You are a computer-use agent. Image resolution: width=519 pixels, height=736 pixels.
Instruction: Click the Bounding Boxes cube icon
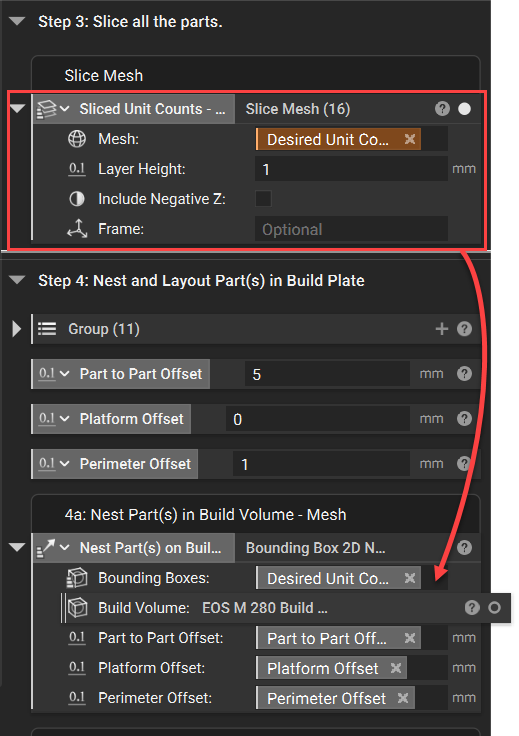pos(77,578)
